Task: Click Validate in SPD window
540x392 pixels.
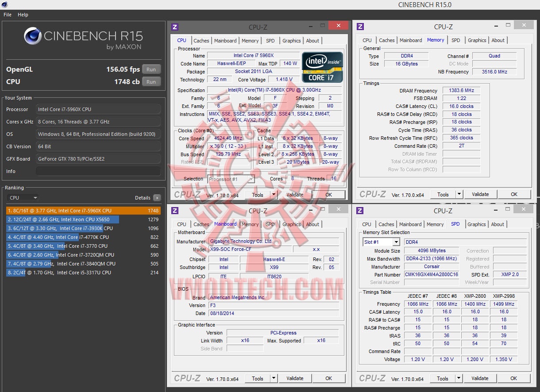Action: [x=480, y=378]
